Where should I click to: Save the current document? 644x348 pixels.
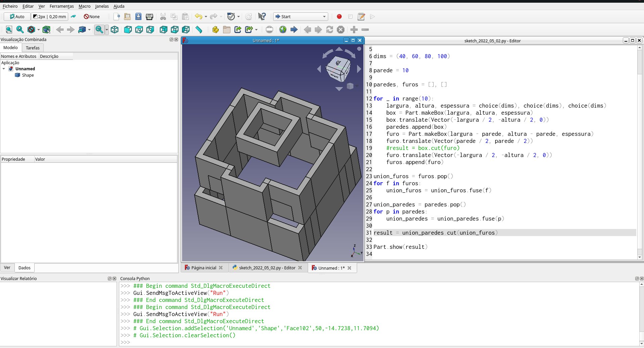tap(138, 16)
